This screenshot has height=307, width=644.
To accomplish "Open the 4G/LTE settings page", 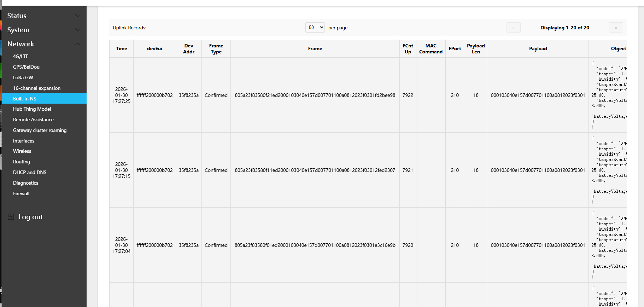I will 21,56.
